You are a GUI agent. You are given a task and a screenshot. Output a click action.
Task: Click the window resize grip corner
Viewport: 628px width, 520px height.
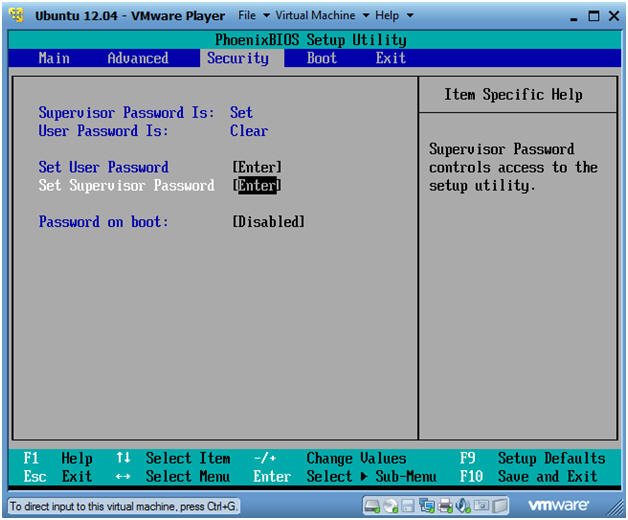tap(617, 509)
